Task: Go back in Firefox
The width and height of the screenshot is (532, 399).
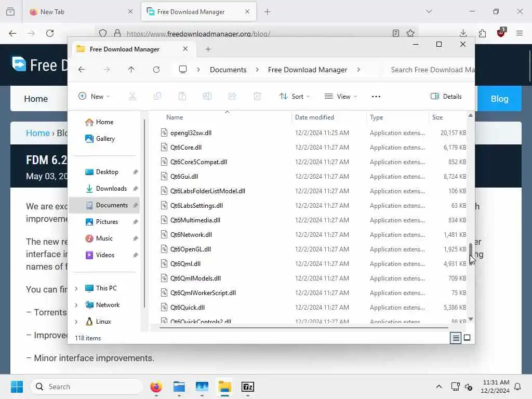Action: [x=12, y=33]
